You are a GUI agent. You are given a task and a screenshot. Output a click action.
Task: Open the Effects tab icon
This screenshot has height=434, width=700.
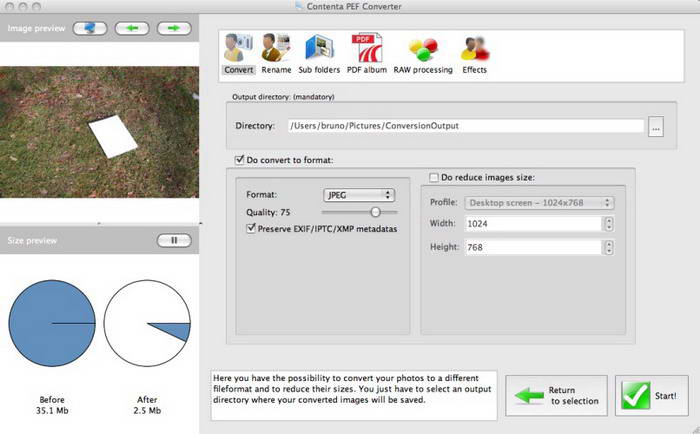475,54
